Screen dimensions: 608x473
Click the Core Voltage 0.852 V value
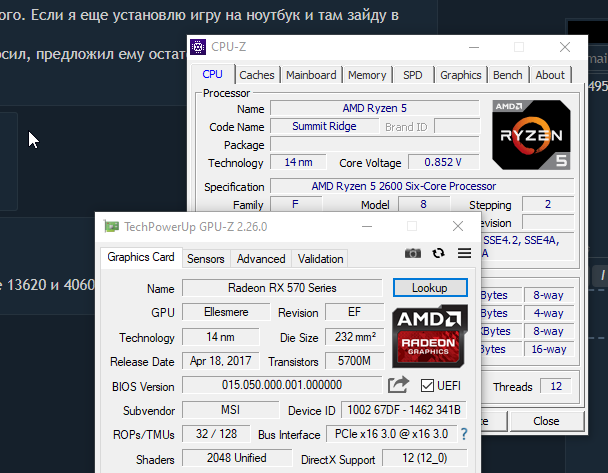(x=444, y=162)
